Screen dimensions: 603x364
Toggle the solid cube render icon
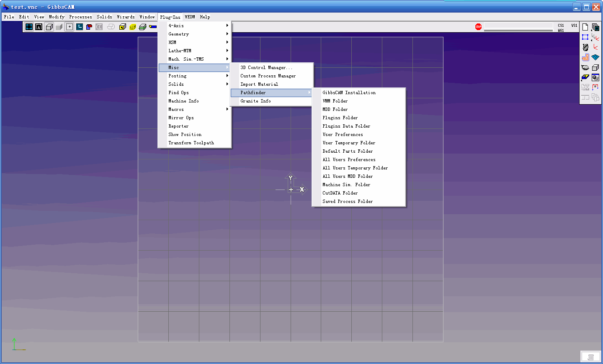(49, 27)
